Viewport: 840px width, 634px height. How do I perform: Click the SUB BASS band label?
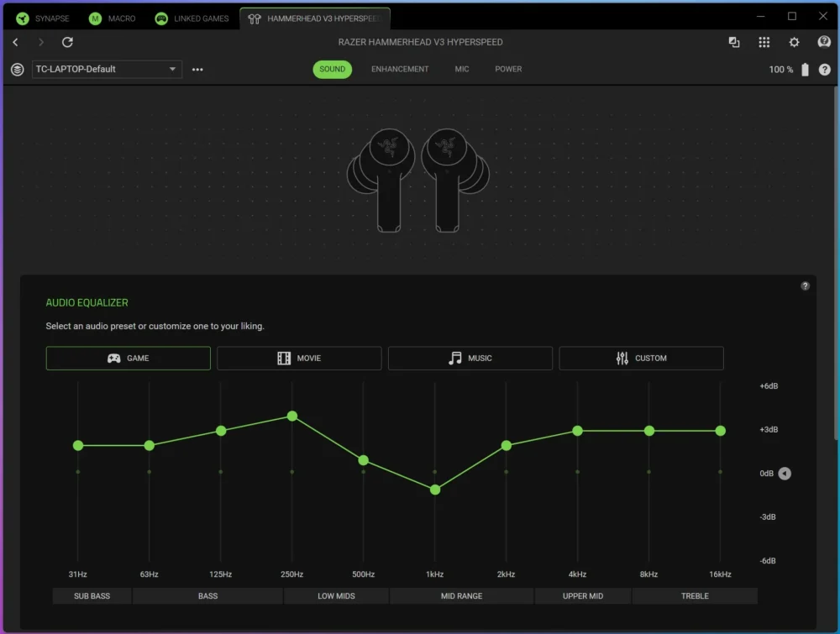point(92,596)
